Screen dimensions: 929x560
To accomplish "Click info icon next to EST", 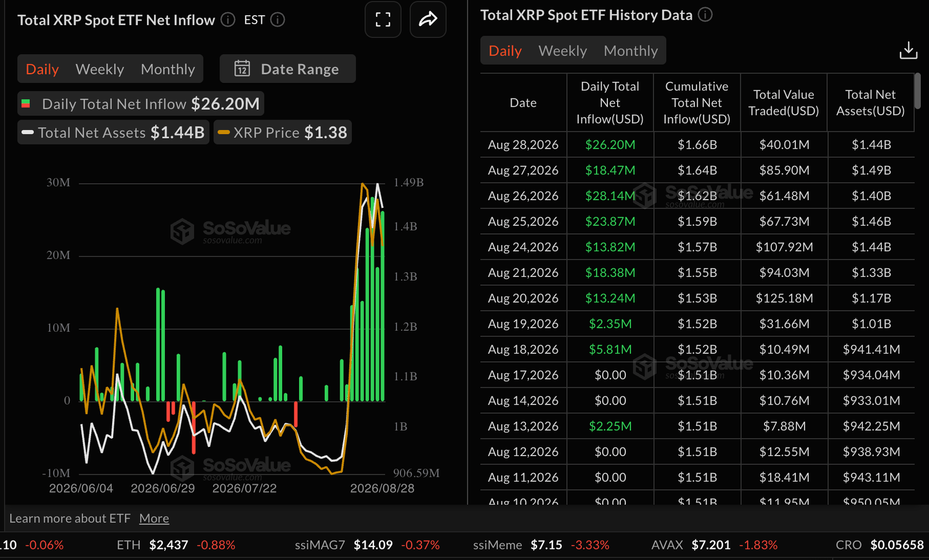I will [278, 20].
